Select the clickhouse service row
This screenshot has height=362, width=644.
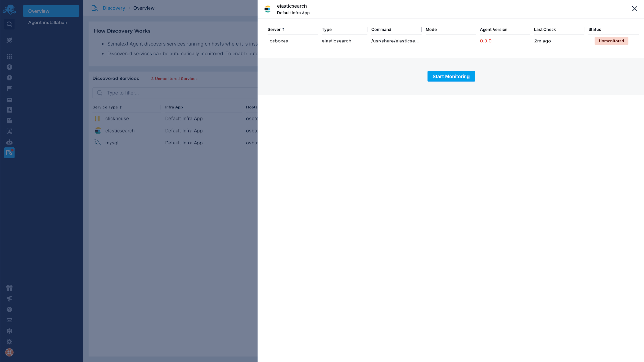pos(175,119)
